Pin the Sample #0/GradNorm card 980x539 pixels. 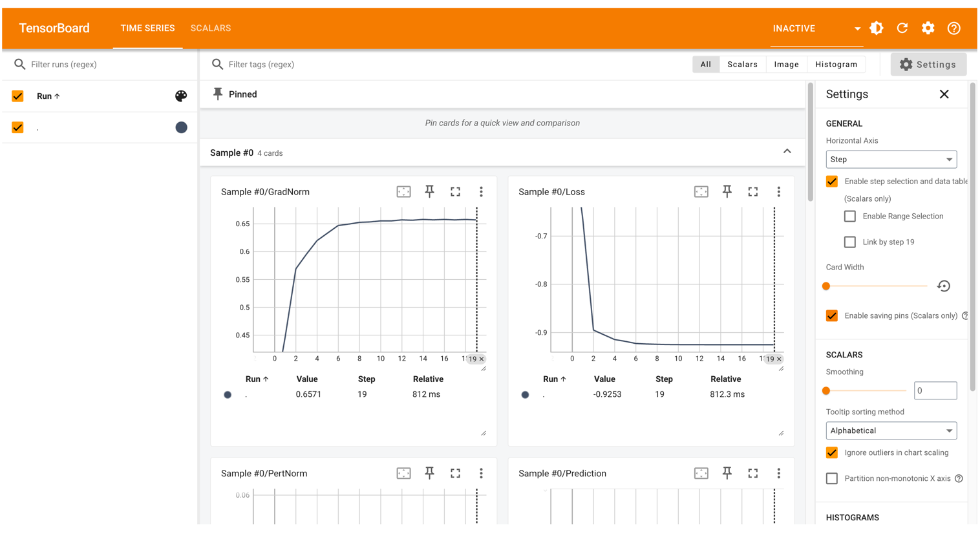click(x=429, y=192)
